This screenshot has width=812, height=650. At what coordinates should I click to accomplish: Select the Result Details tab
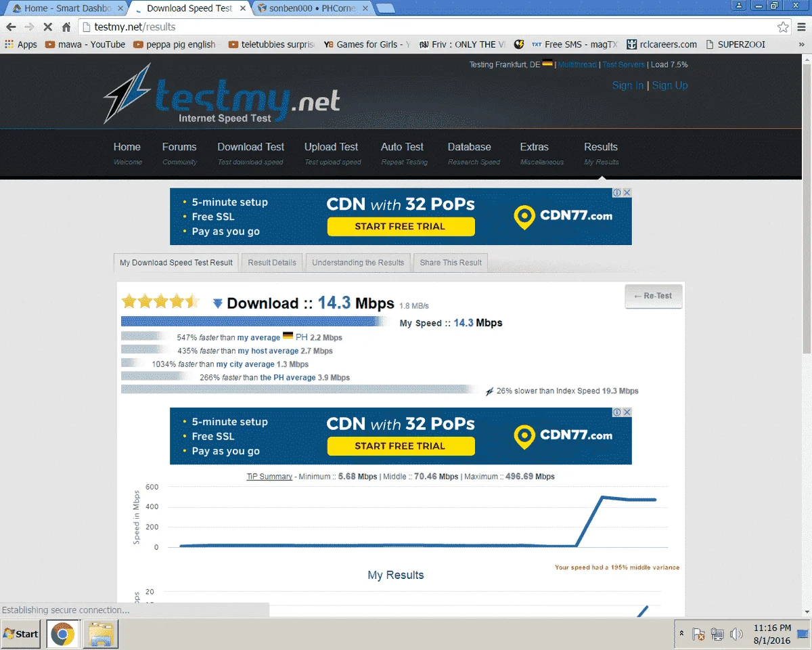[272, 263]
